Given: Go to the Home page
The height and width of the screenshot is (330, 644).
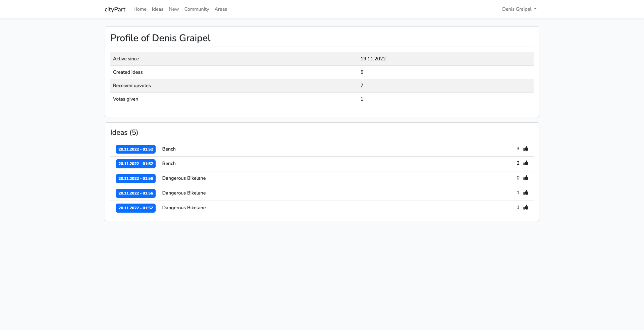Looking at the screenshot, I should click(x=140, y=9).
